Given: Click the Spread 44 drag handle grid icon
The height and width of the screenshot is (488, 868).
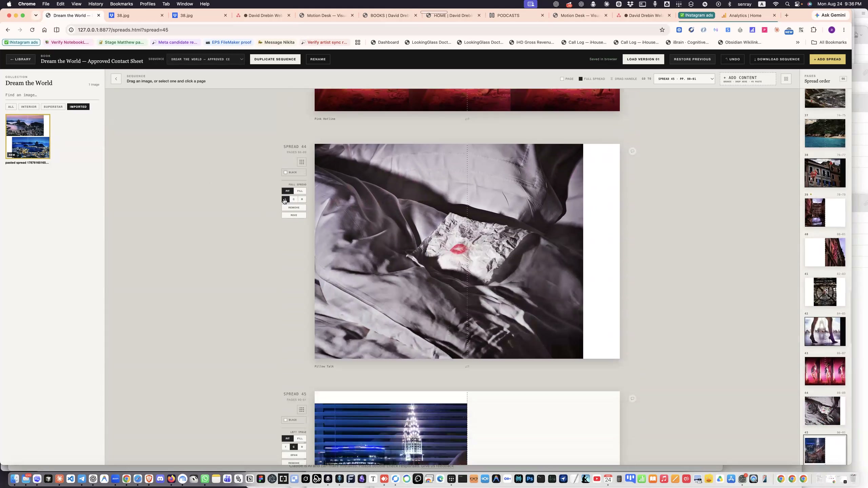Looking at the screenshot, I should tap(301, 162).
